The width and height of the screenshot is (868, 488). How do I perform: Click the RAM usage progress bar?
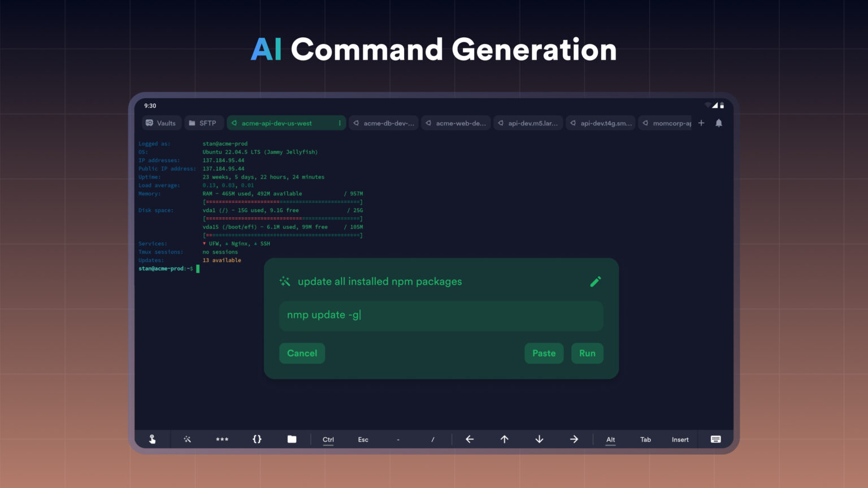click(x=283, y=202)
